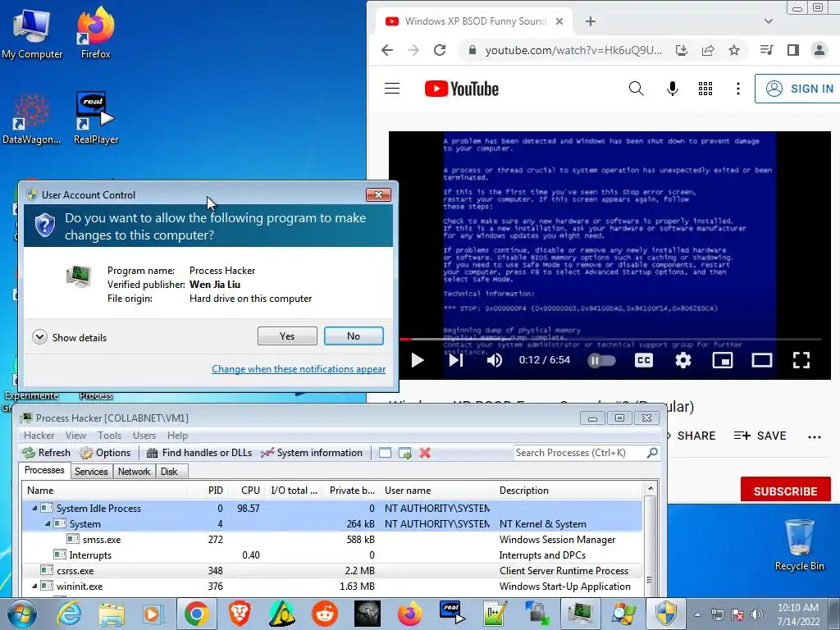The image size is (840, 630).
Task: Open the Tools menu in Process Hacker
Action: click(109, 436)
